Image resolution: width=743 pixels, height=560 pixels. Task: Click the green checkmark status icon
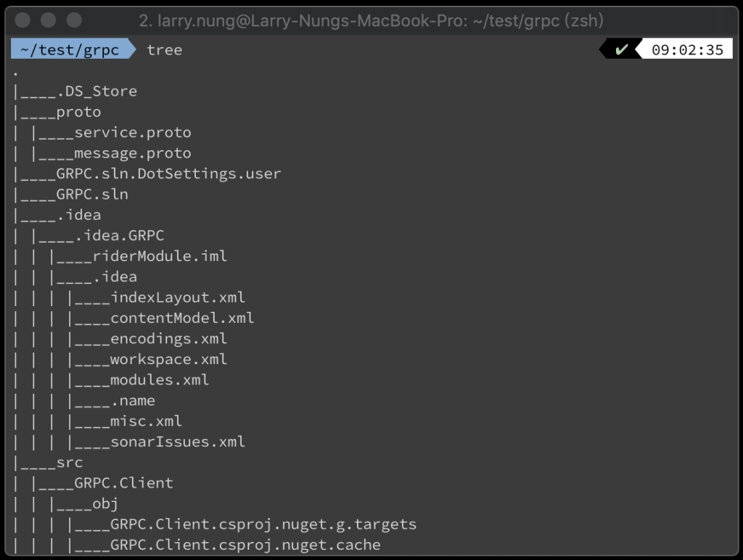tap(621, 50)
